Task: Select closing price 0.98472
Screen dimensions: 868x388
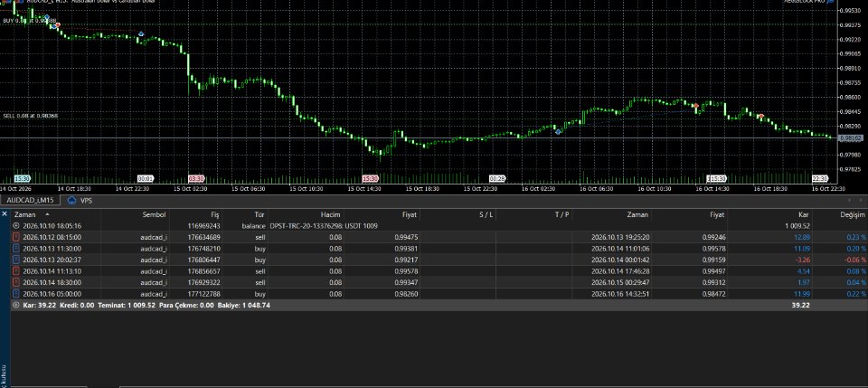Action: (x=713, y=294)
